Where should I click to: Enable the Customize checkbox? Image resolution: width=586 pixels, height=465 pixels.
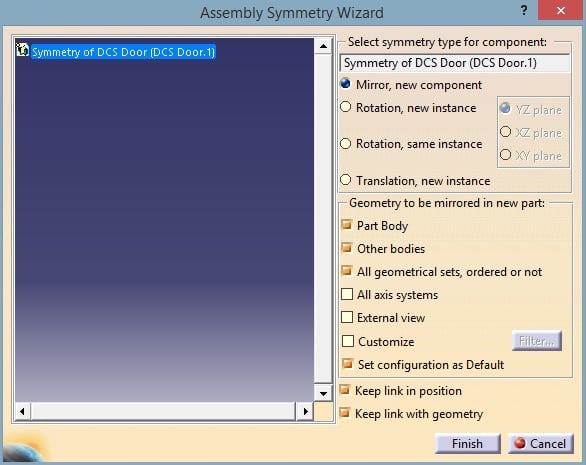[348, 341]
